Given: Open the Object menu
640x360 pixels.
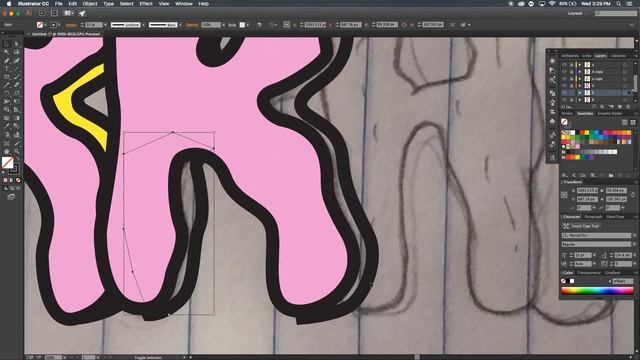Looking at the screenshot, I should pos(90,4).
